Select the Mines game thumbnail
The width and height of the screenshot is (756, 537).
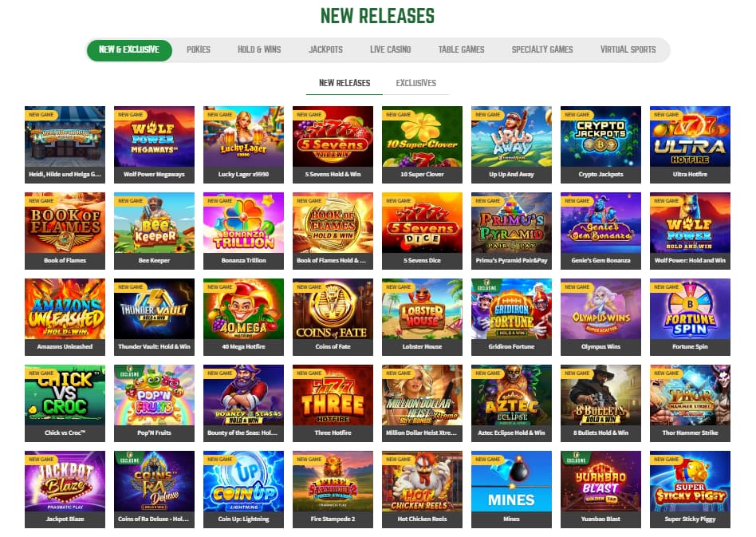coord(511,489)
